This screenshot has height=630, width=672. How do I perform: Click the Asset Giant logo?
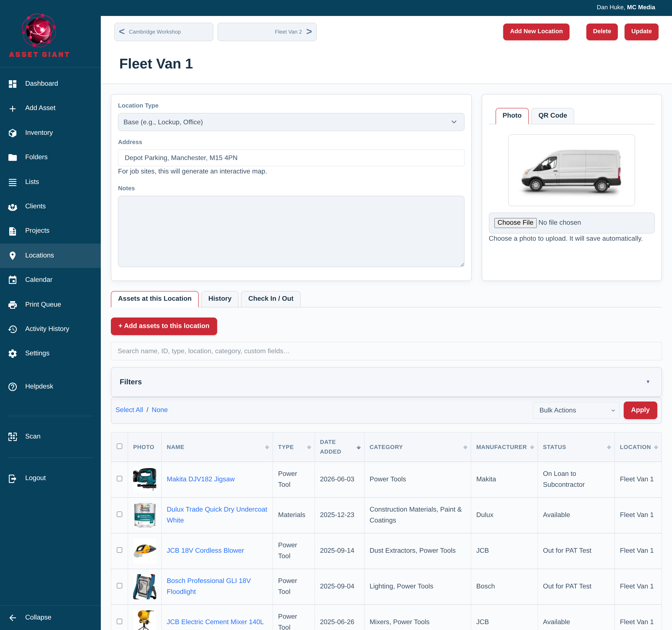click(39, 35)
